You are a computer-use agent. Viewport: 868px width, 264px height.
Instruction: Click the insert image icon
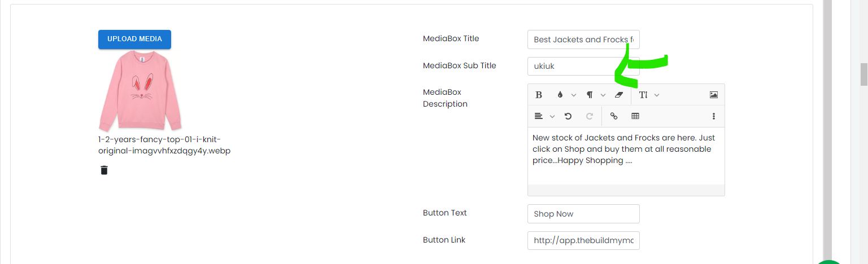click(x=714, y=95)
